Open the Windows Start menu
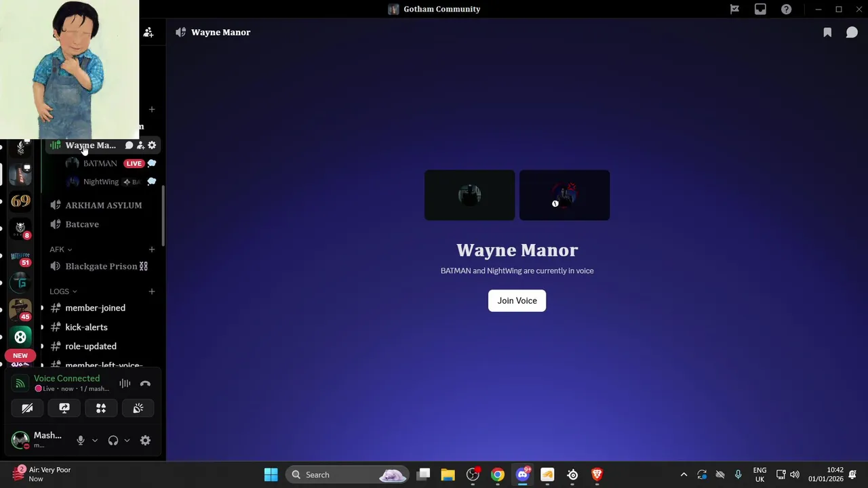This screenshot has height=488, width=868. (271, 474)
